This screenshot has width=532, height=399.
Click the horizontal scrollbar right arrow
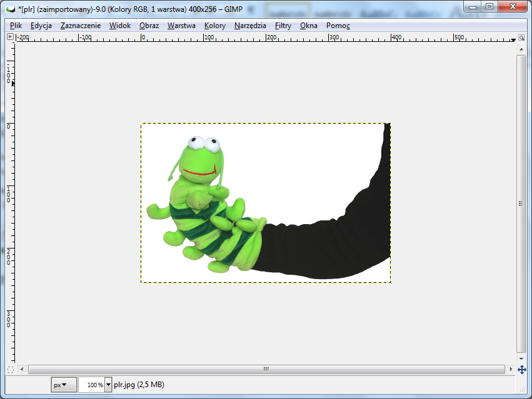click(511, 369)
